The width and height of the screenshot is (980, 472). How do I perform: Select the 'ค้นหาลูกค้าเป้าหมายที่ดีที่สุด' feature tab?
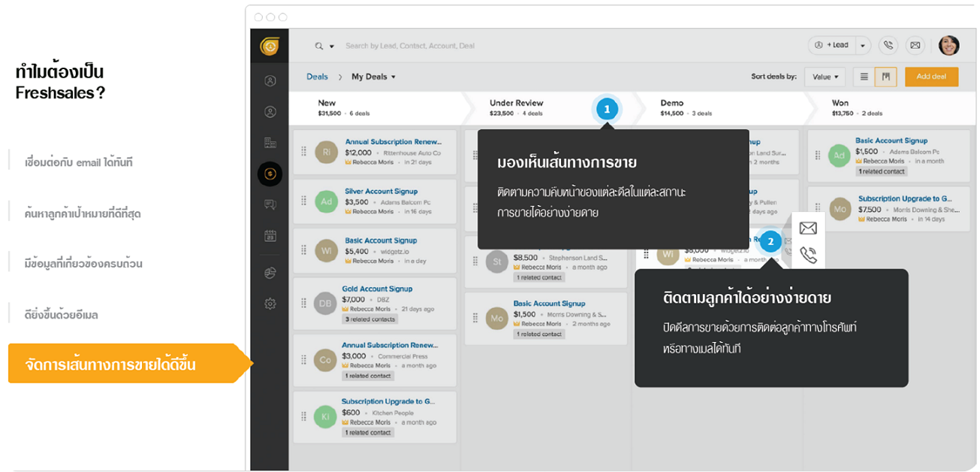coord(83,214)
